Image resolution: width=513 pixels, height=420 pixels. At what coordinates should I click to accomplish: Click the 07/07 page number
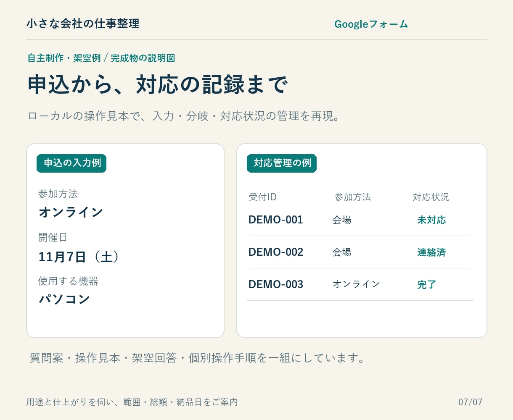click(x=471, y=402)
